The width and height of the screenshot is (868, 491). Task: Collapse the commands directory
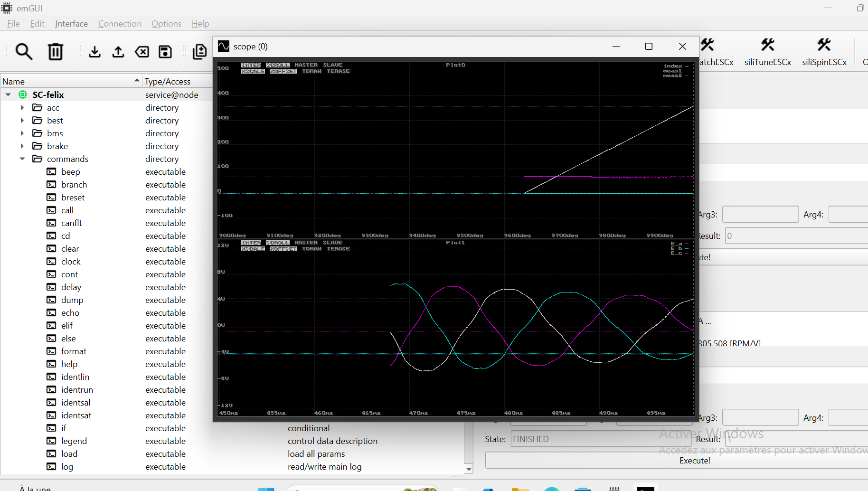tap(22, 159)
